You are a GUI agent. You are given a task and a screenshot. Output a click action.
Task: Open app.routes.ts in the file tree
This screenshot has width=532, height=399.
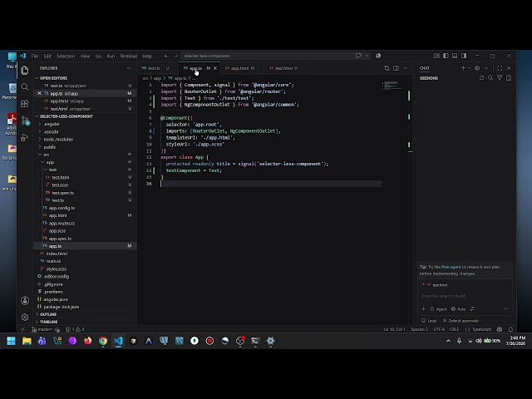click(62, 224)
